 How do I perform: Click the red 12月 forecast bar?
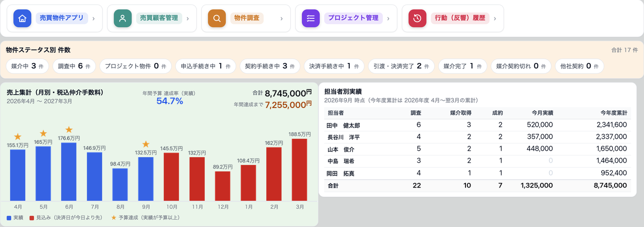coord(223,186)
